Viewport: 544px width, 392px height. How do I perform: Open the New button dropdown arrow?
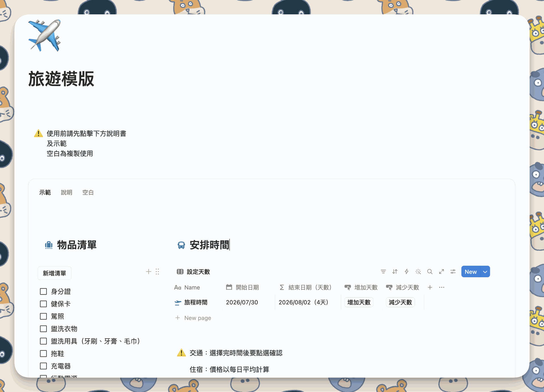[x=485, y=272]
